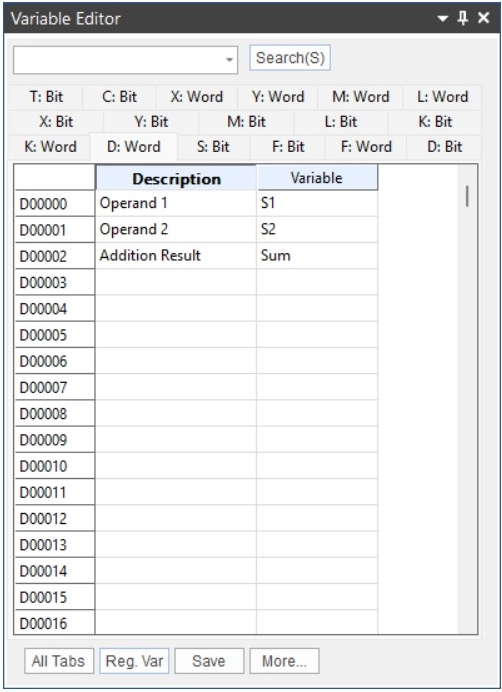502x692 pixels.
Task: Select the D00001 row header
Action: [55, 230]
